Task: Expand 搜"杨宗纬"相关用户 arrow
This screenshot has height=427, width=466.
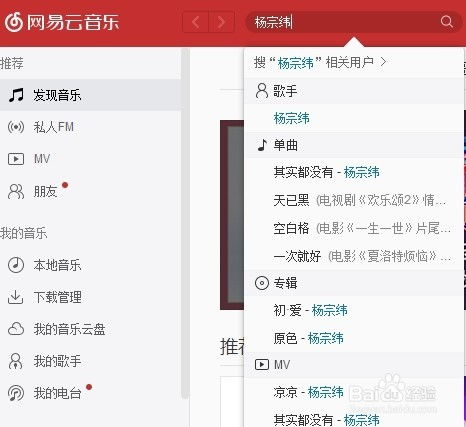Action: 383,62
